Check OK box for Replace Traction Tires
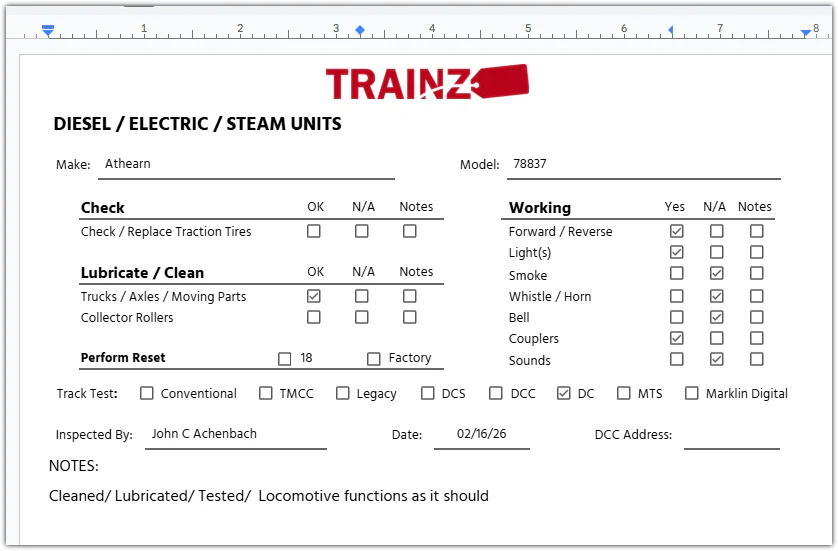Image resolution: width=838 pixels, height=551 pixels. click(x=314, y=231)
